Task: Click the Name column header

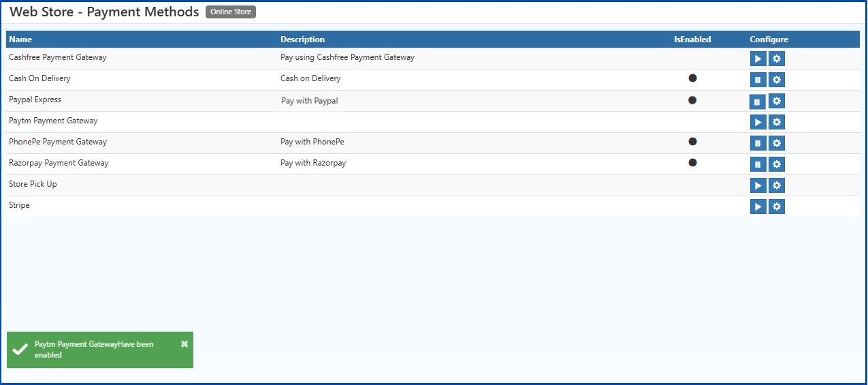Action: 20,40
